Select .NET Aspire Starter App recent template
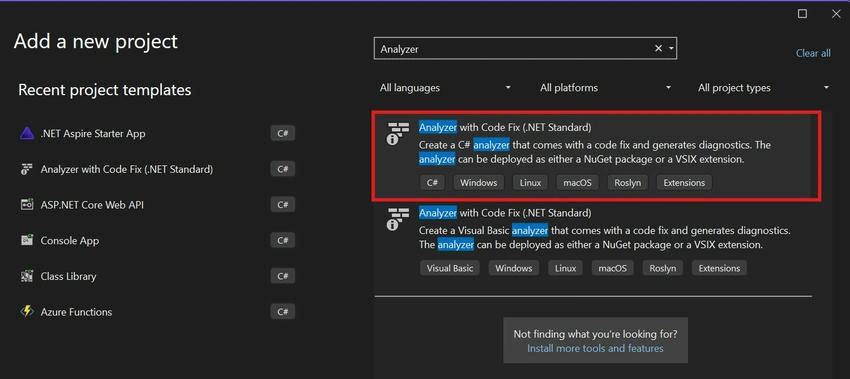 click(x=156, y=133)
